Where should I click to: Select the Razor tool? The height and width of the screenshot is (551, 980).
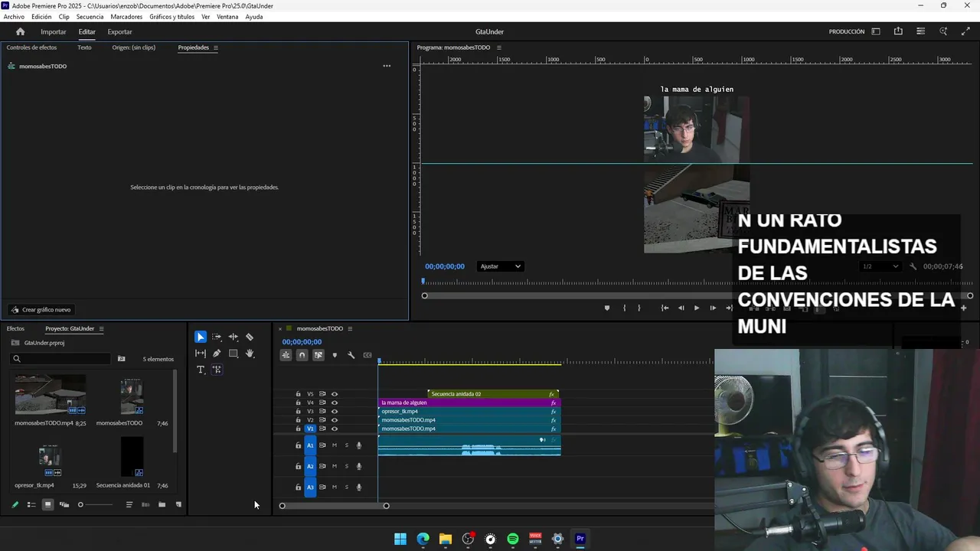[250, 337]
